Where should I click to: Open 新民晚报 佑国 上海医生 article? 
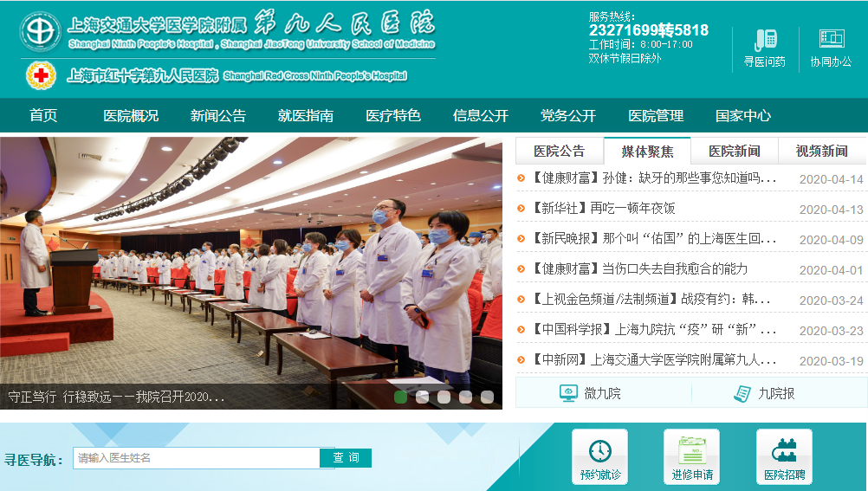pos(653,239)
